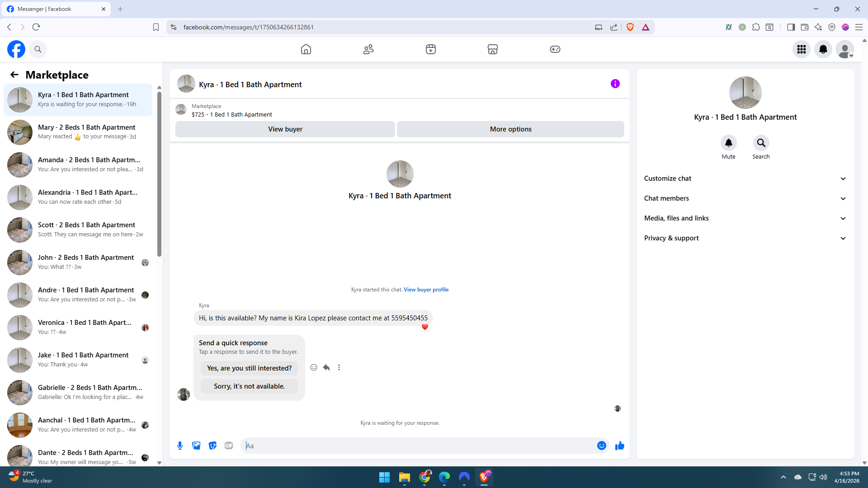Screen dimensions: 868x488
Task: Expand Media, files and links section
Action: pos(745,218)
